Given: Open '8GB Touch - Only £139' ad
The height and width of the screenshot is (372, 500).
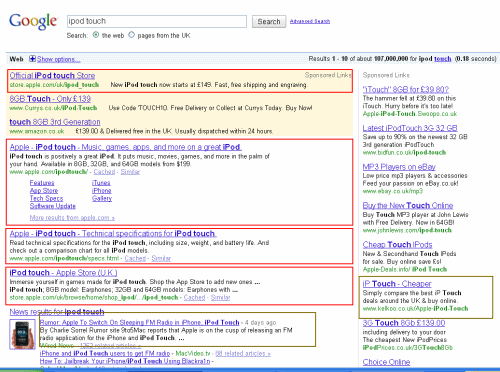Looking at the screenshot, I should tap(50, 99).
